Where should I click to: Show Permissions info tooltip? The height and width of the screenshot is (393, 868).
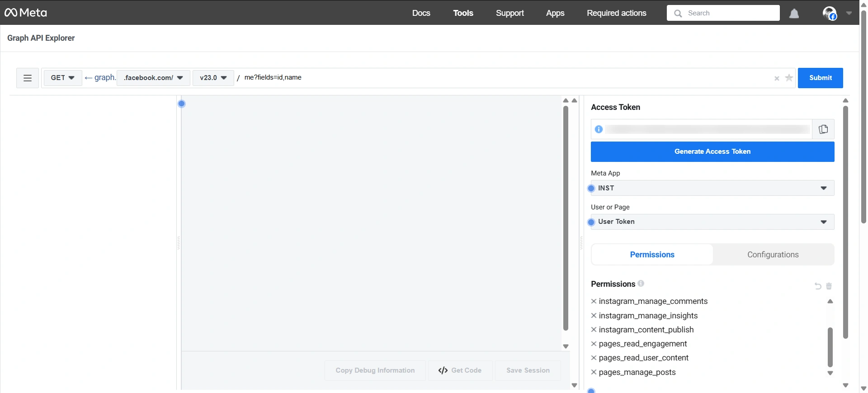[x=641, y=284]
